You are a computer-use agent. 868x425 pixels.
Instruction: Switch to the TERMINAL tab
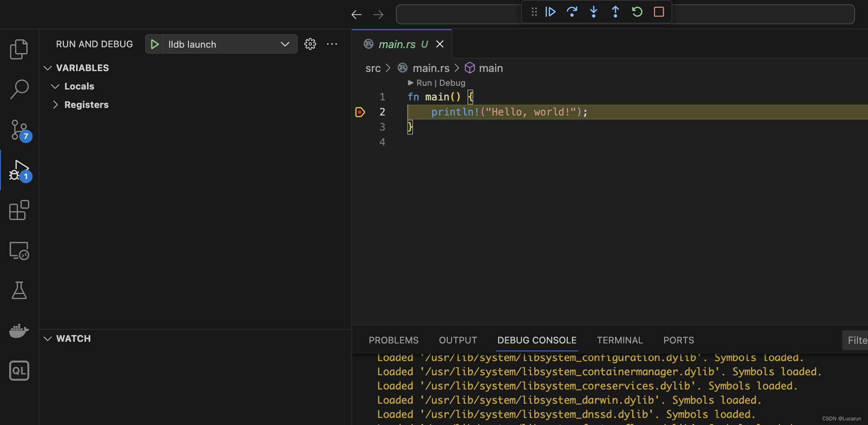(x=620, y=340)
